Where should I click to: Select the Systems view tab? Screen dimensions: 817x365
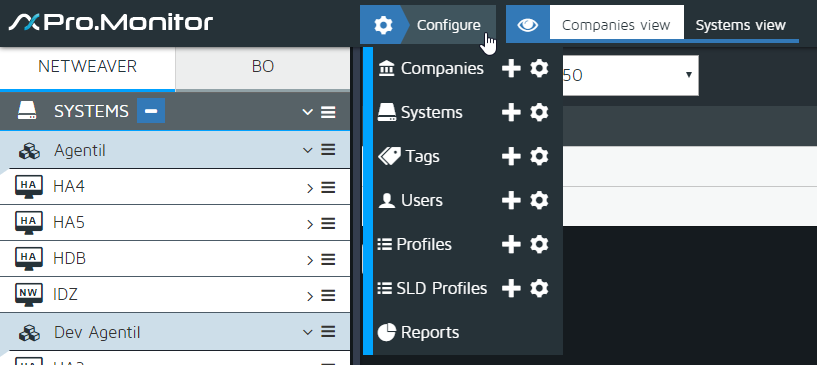coord(740,25)
